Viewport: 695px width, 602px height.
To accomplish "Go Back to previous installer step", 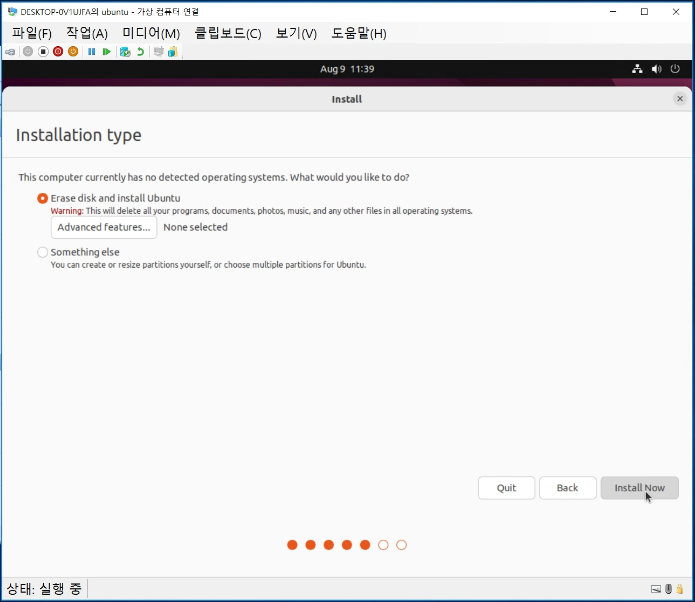I will click(x=568, y=488).
